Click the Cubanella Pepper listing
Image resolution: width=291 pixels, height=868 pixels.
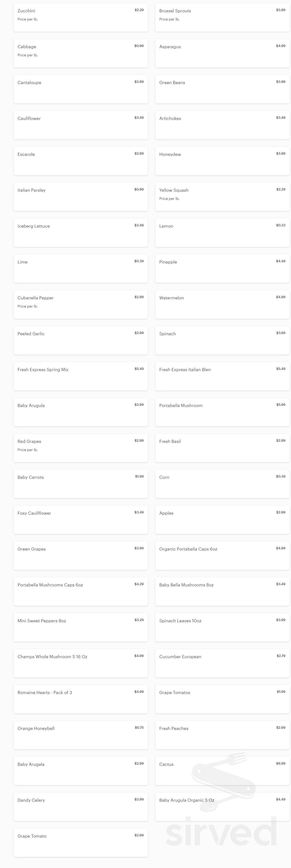click(81, 305)
